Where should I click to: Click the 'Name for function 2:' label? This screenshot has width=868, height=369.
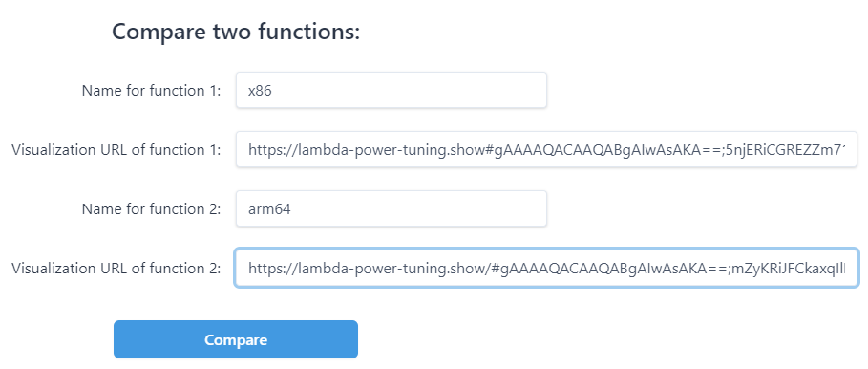151,209
